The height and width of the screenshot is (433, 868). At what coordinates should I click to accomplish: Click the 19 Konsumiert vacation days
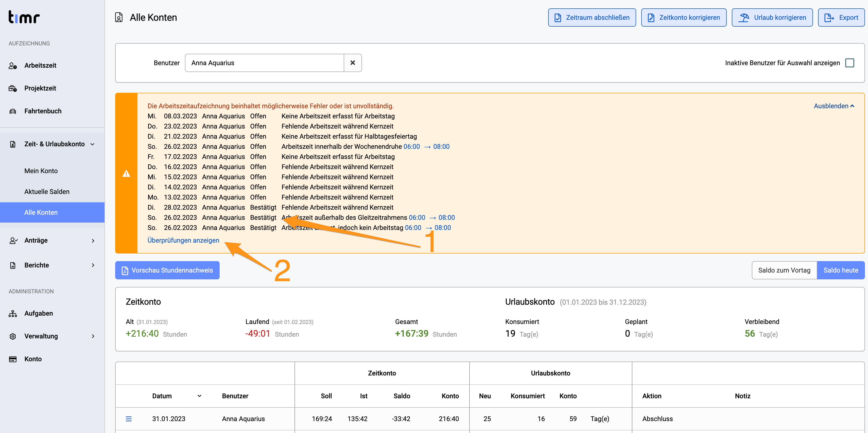coord(510,333)
